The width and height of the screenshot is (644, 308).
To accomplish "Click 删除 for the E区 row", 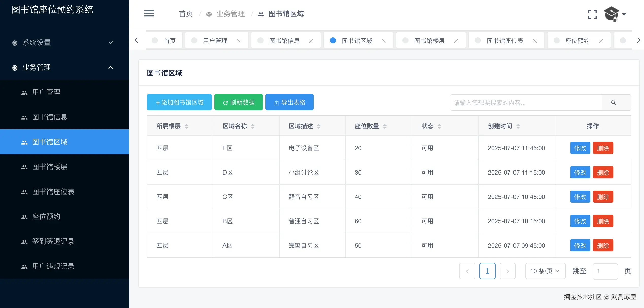I will pyautogui.click(x=603, y=148).
